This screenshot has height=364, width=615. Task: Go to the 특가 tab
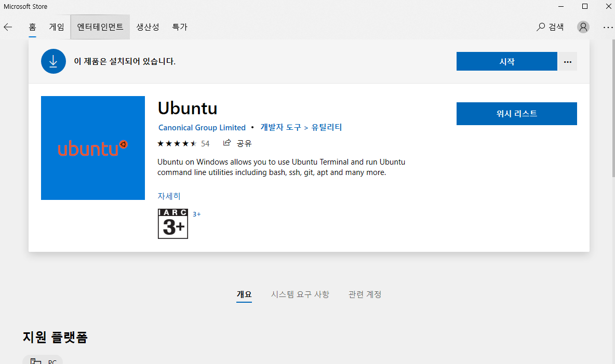click(x=180, y=27)
